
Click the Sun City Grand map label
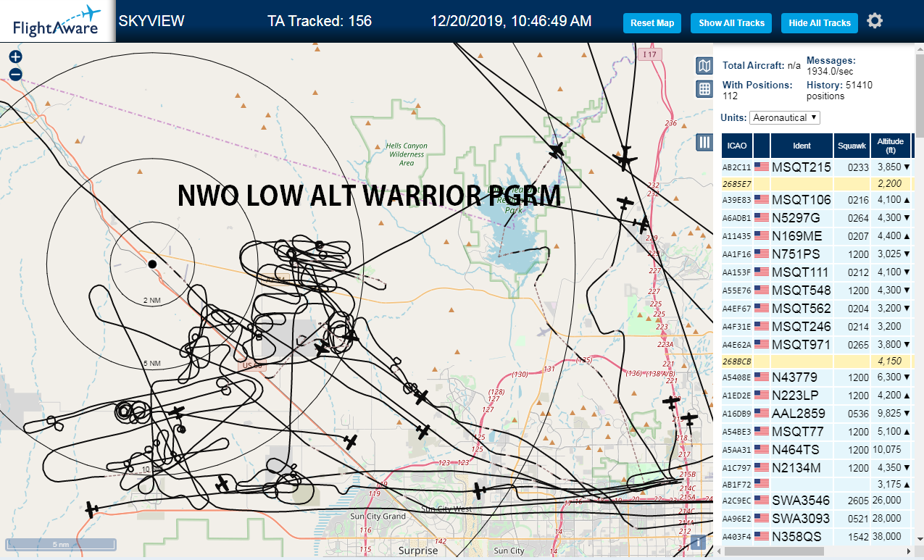[378, 517]
